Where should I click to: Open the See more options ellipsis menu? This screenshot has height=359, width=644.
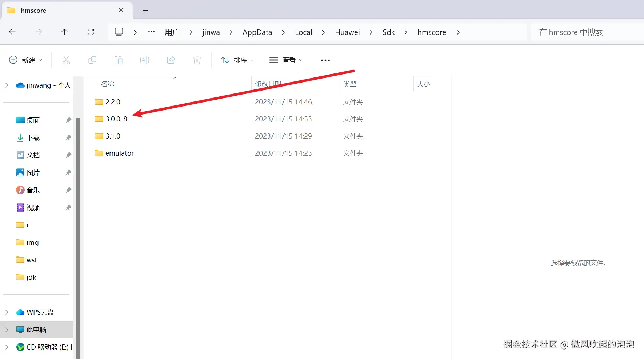coord(325,60)
